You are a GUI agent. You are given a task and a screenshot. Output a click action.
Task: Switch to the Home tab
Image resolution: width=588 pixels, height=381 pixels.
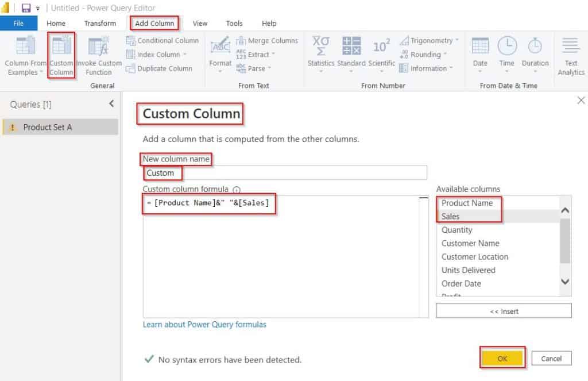click(56, 23)
